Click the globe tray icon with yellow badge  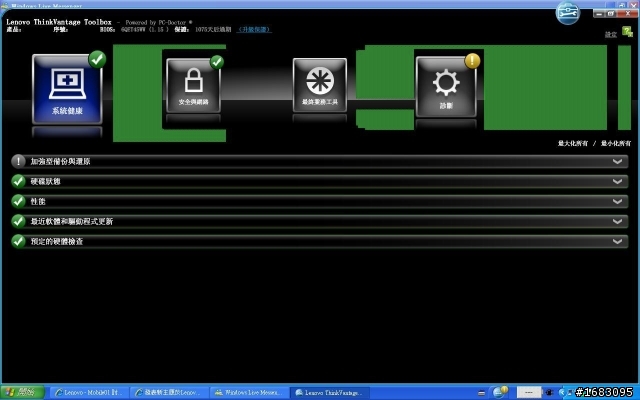pos(500,392)
